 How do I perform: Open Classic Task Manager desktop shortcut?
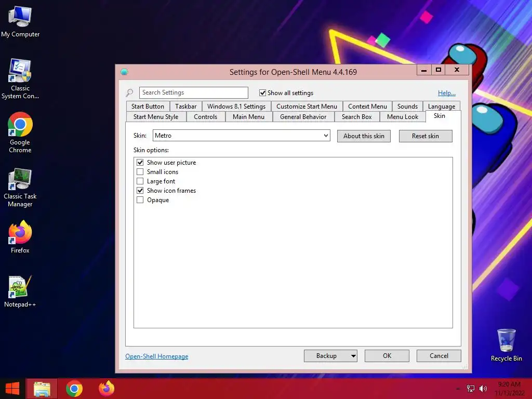(20, 187)
